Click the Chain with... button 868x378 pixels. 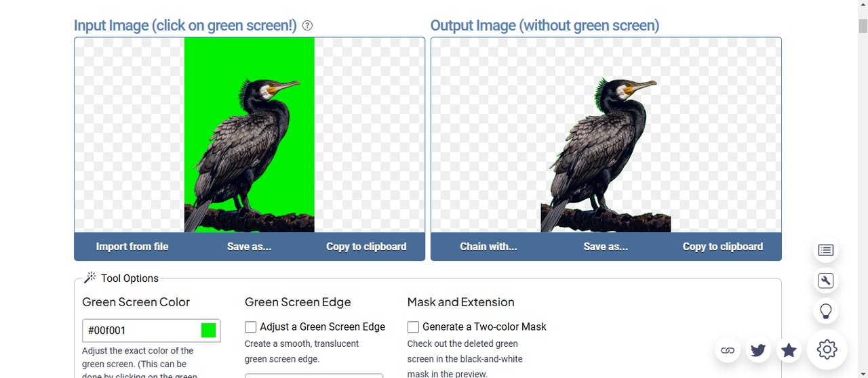(x=489, y=247)
